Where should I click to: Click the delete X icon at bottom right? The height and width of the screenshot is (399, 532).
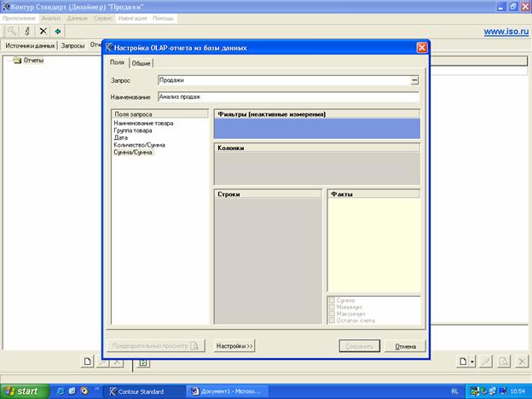coord(522,361)
